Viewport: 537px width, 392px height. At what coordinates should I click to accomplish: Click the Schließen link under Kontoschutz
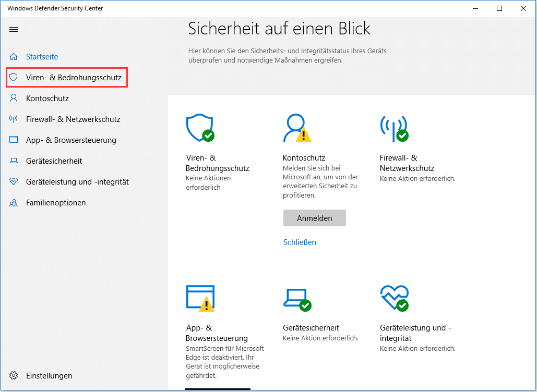[x=300, y=242]
